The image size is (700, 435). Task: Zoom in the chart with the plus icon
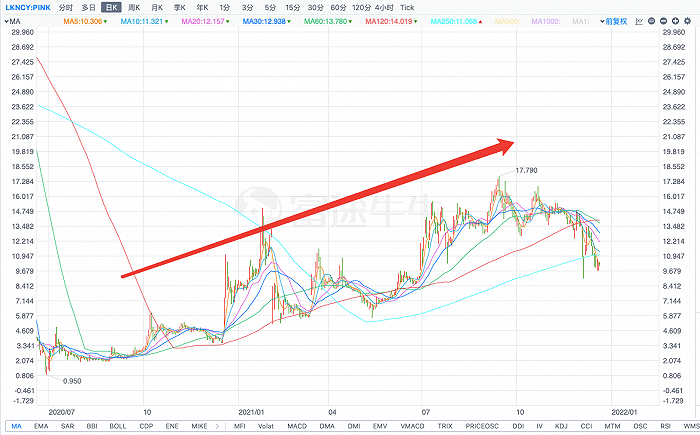(x=675, y=21)
